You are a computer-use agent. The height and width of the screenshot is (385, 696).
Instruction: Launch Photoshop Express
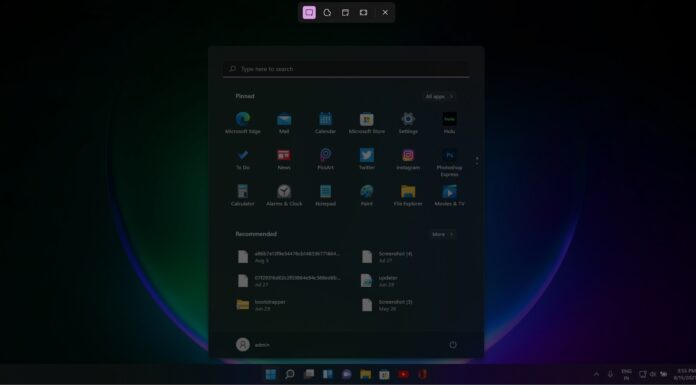pyautogui.click(x=449, y=163)
